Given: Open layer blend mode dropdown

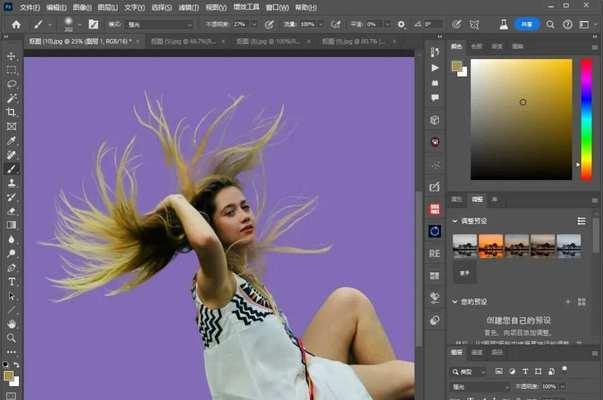Looking at the screenshot, I should click(480, 387).
